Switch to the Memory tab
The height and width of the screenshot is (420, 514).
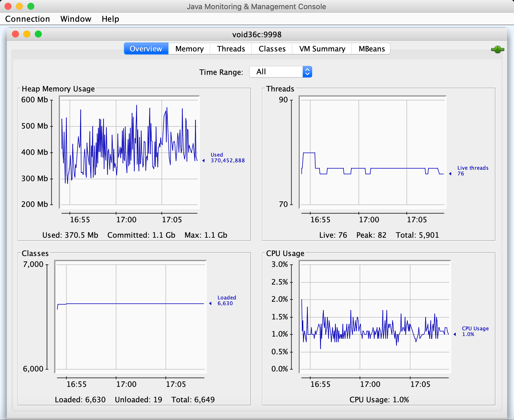(x=189, y=49)
